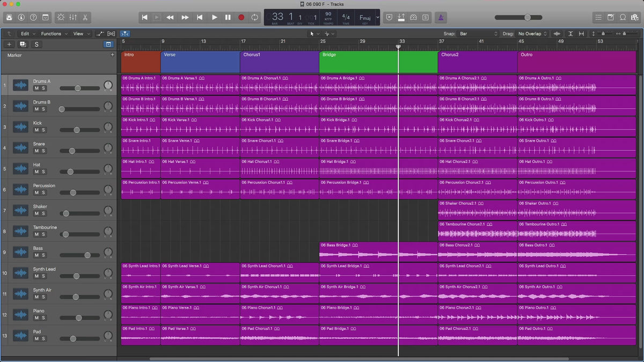Screen dimensions: 644x362
Task: Open the Editors with the scissors icon
Action: click(x=85, y=17)
